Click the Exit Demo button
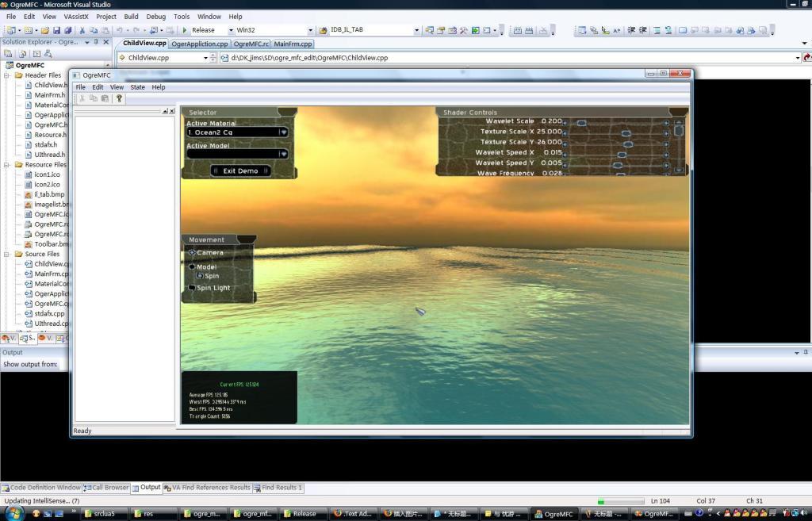Image resolution: width=812 pixels, height=521 pixels. click(240, 171)
